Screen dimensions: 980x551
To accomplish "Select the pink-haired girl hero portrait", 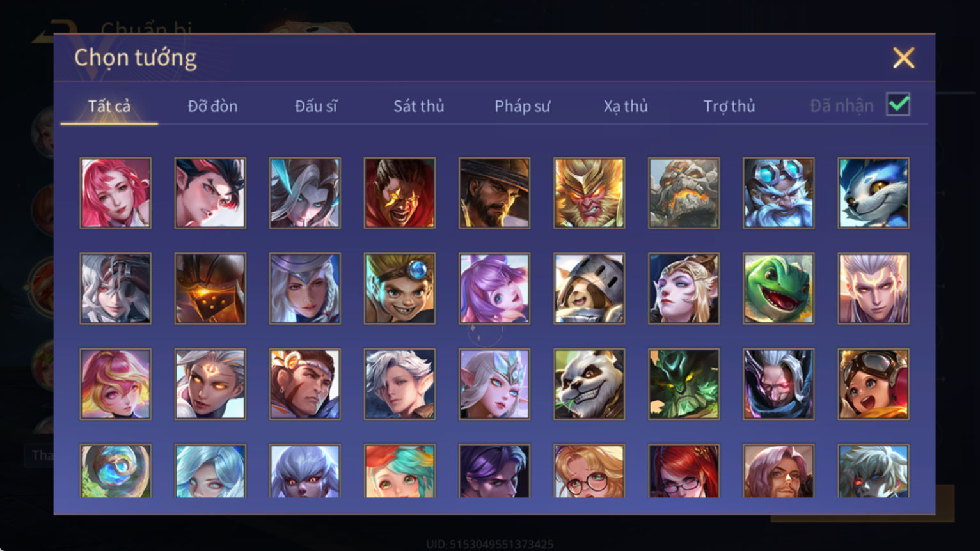I will pyautogui.click(x=116, y=193).
